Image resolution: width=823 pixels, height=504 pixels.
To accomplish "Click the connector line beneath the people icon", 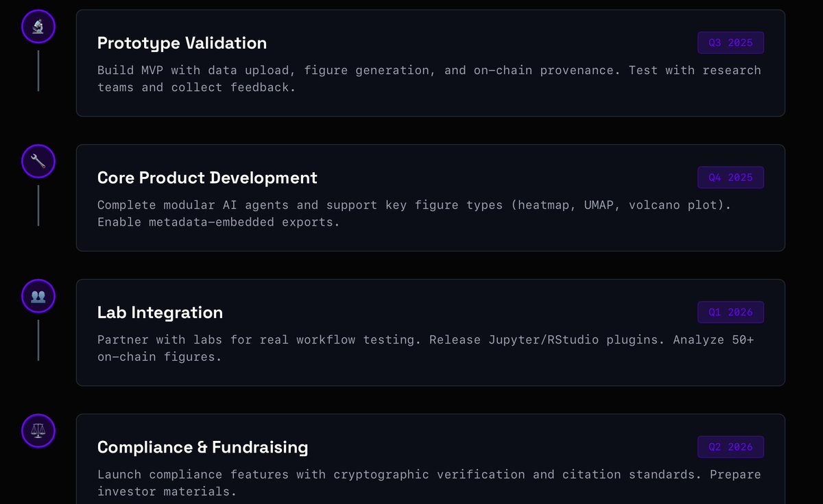I will 38,340.
